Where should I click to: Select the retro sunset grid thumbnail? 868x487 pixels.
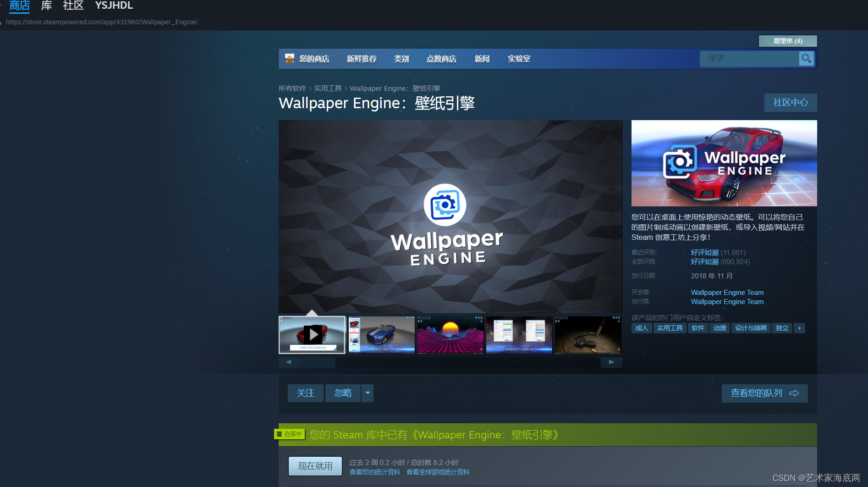pos(450,335)
